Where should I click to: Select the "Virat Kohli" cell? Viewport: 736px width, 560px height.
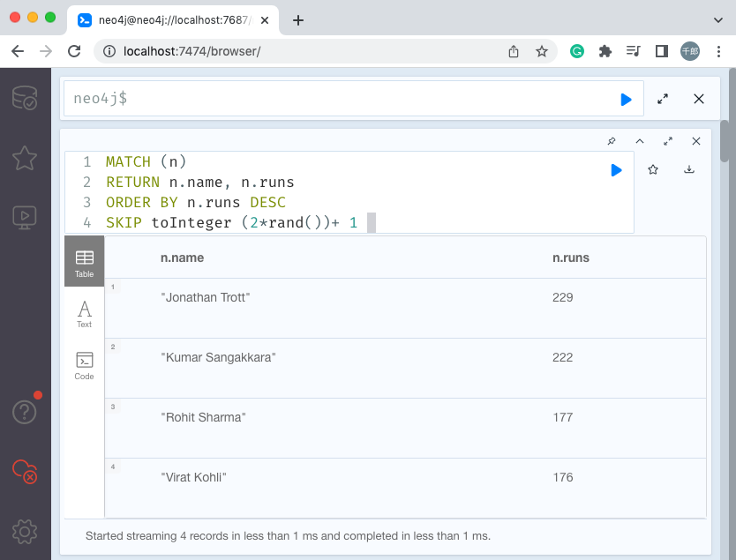point(193,477)
